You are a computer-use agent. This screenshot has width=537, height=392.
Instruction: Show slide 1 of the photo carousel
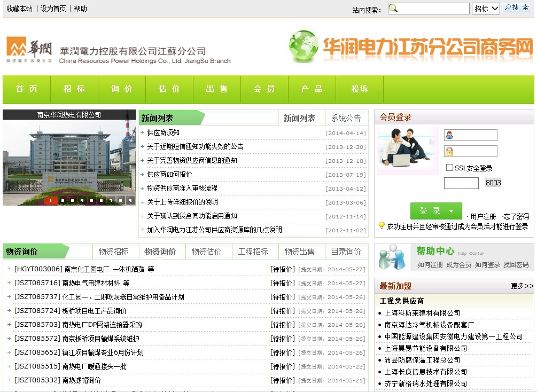(51, 201)
